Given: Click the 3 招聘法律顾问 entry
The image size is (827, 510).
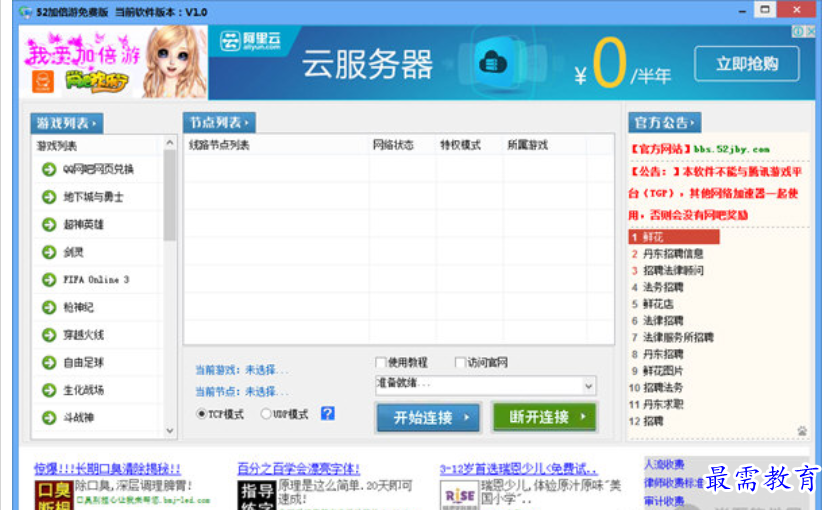Looking at the screenshot, I should pyautogui.click(x=668, y=271).
